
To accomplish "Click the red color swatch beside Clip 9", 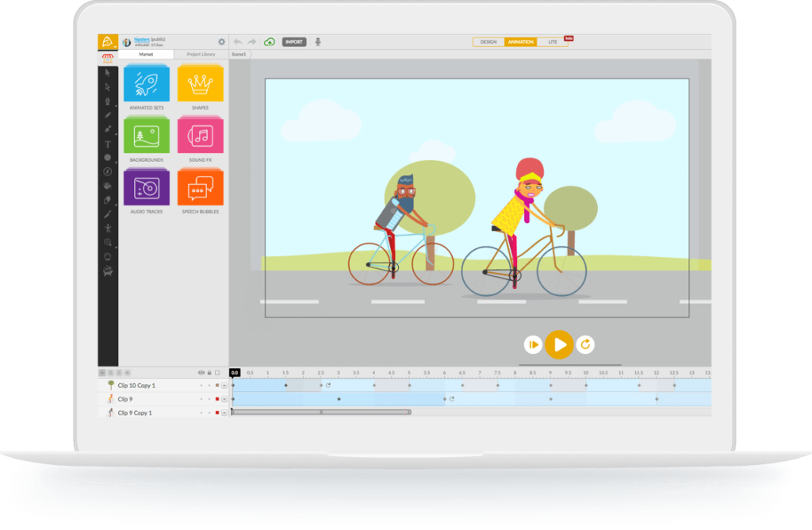I will (x=217, y=398).
